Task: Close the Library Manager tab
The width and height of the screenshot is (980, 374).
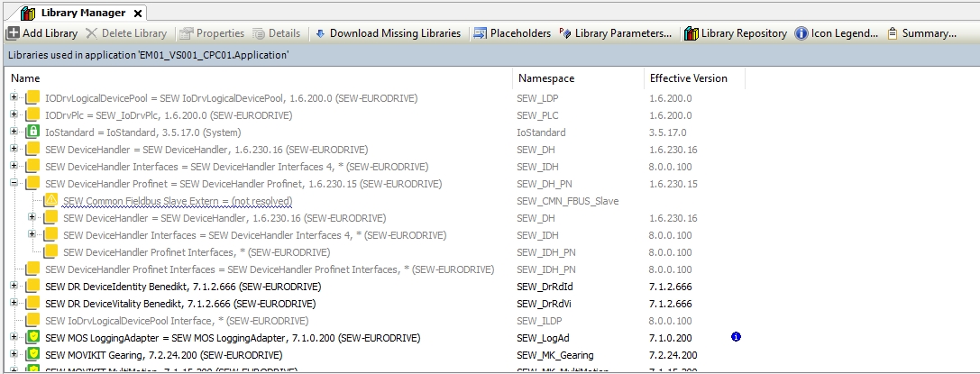Action: tap(138, 14)
